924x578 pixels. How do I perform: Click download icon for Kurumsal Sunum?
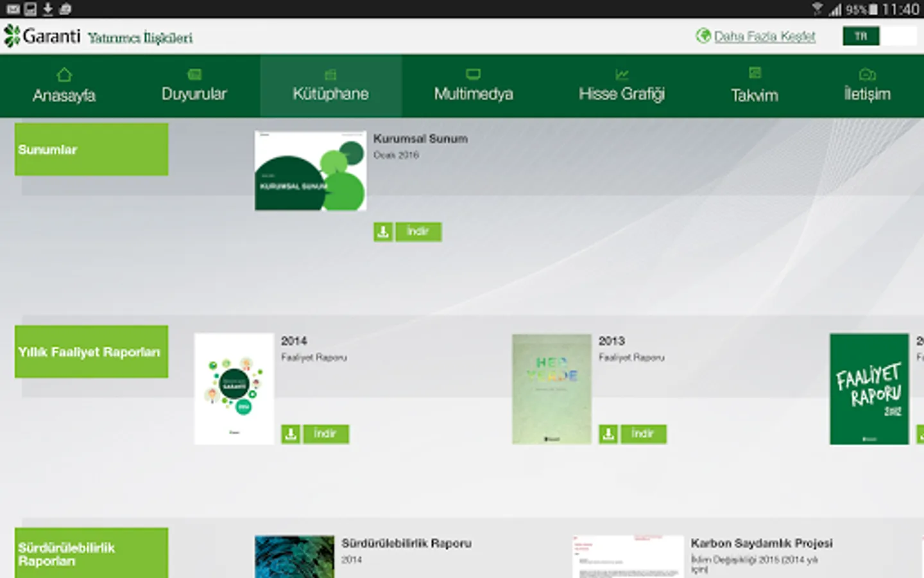(383, 232)
